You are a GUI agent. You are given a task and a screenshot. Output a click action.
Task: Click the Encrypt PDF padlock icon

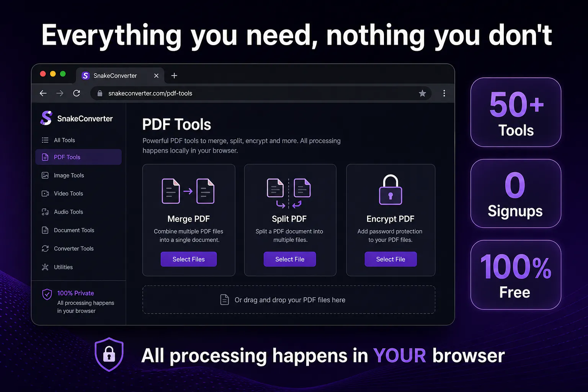(x=390, y=190)
